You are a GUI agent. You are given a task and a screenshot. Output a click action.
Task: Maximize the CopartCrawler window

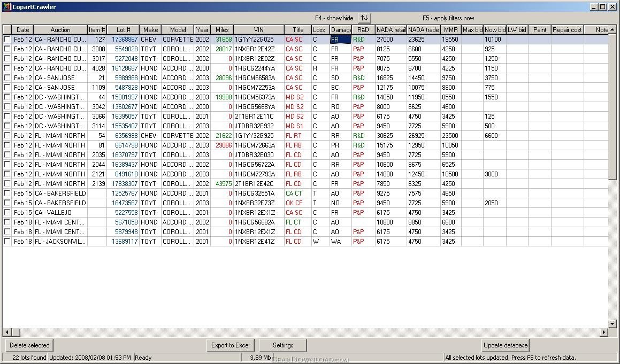click(x=603, y=7)
